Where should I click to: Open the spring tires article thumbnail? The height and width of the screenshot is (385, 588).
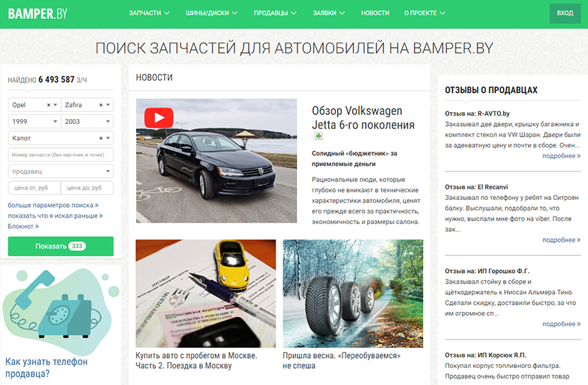352,291
